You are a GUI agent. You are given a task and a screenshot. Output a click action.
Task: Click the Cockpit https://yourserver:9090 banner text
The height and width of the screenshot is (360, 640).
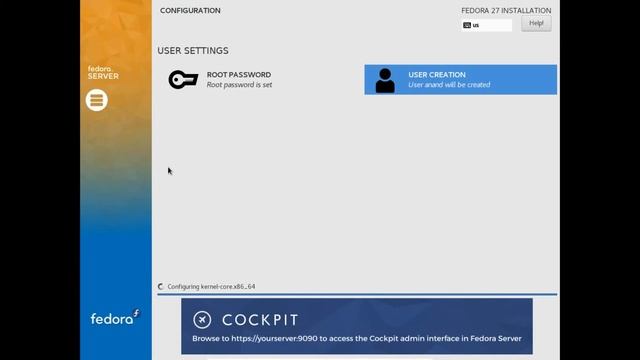(x=357, y=338)
